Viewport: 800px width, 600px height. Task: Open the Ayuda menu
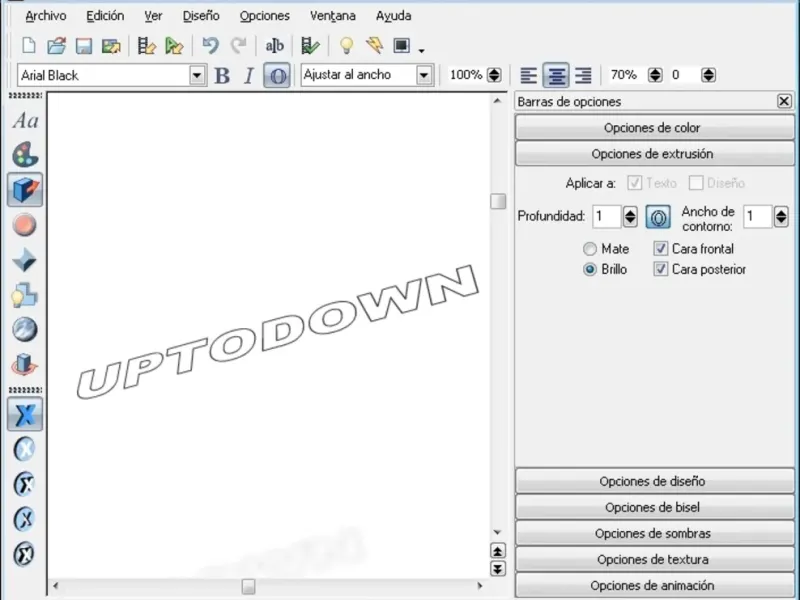(x=393, y=16)
